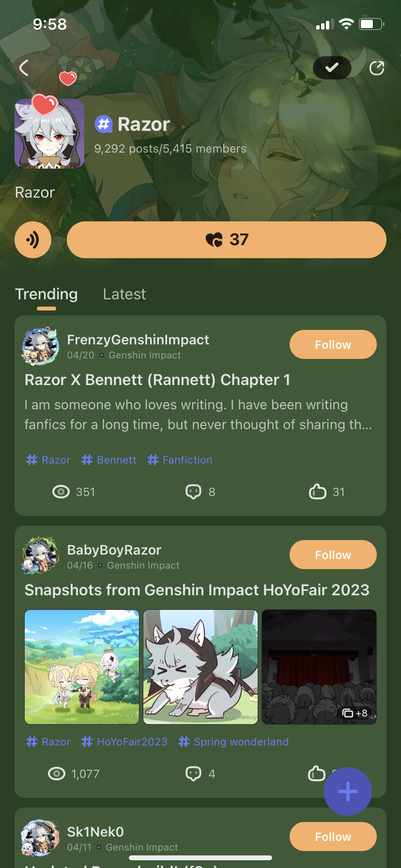This screenshot has width=401, height=868.
Task: Toggle the joined checkmark button
Action: click(x=332, y=68)
